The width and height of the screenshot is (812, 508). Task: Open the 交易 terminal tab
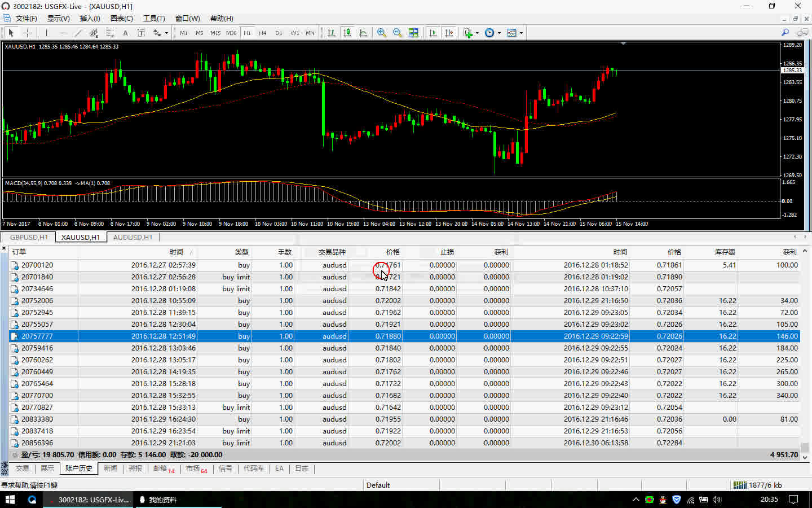pyautogui.click(x=23, y=468)
